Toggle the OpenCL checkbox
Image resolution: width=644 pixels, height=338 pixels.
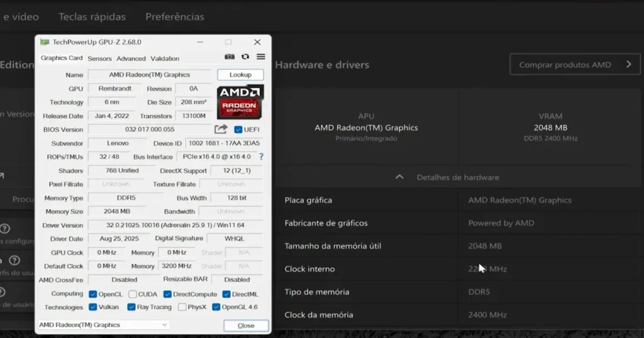tap(93, 294)
